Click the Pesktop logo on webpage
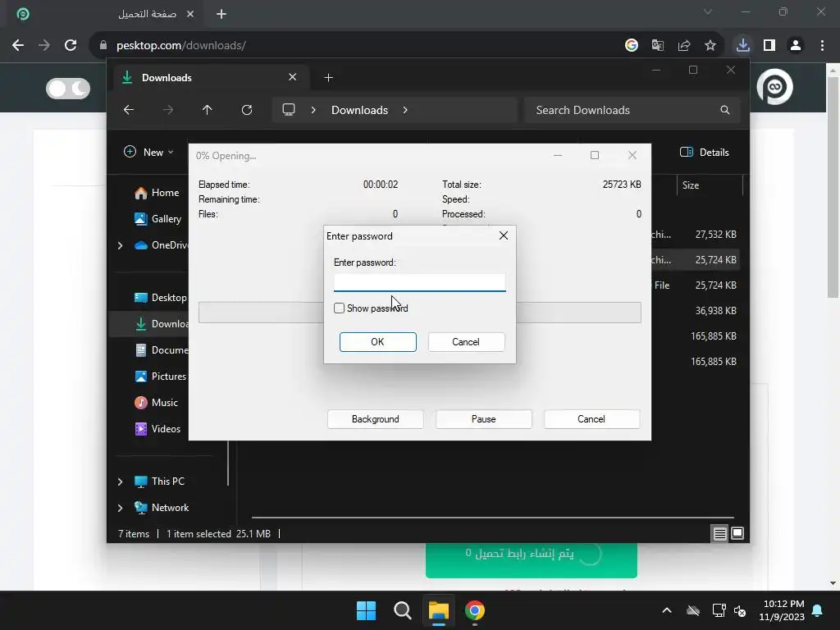This screenshot has width=840, height=630. pyautogui.click(x=774, y=86)
